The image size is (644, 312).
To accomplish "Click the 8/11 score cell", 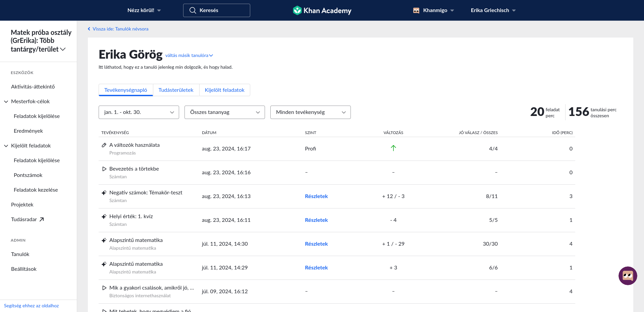I will point(492,196).
